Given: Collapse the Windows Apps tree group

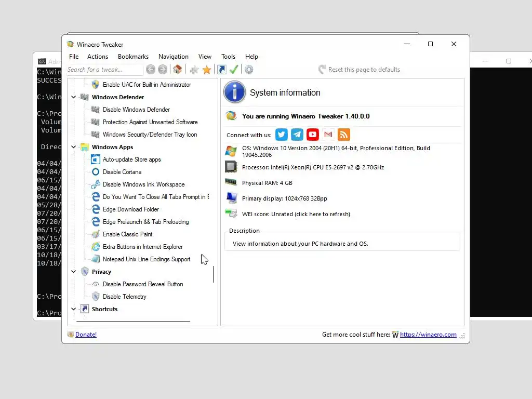Looking at the screenshot, I should tap(73, 147).
